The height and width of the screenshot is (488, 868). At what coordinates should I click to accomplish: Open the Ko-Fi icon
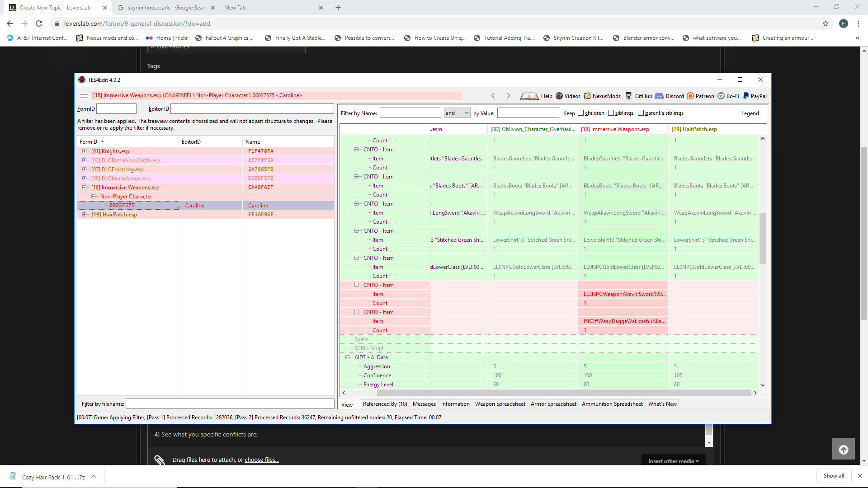click(x=721, y=96)
